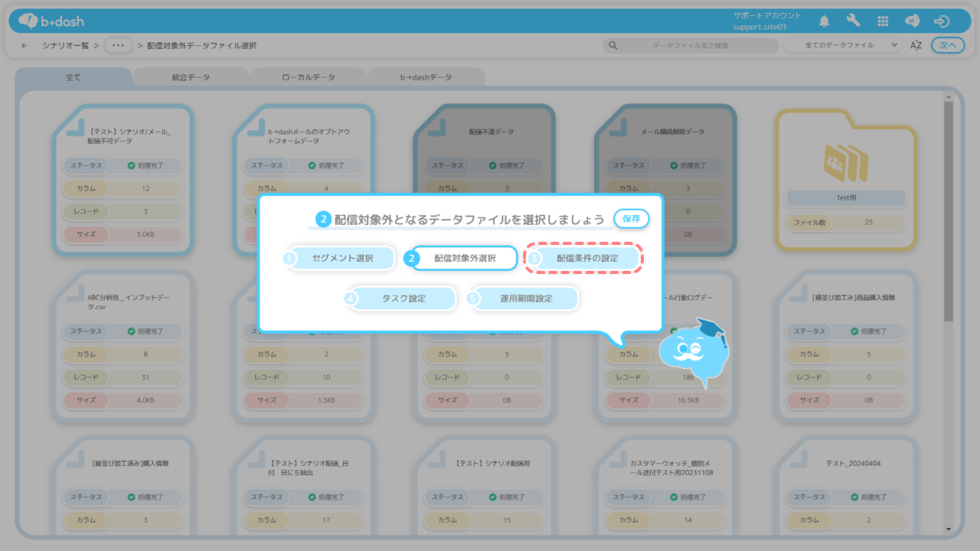Select 【テスト】シナリオ配信_日付 日にち抽出 card
980x551 pixels.
pos(303,486)
